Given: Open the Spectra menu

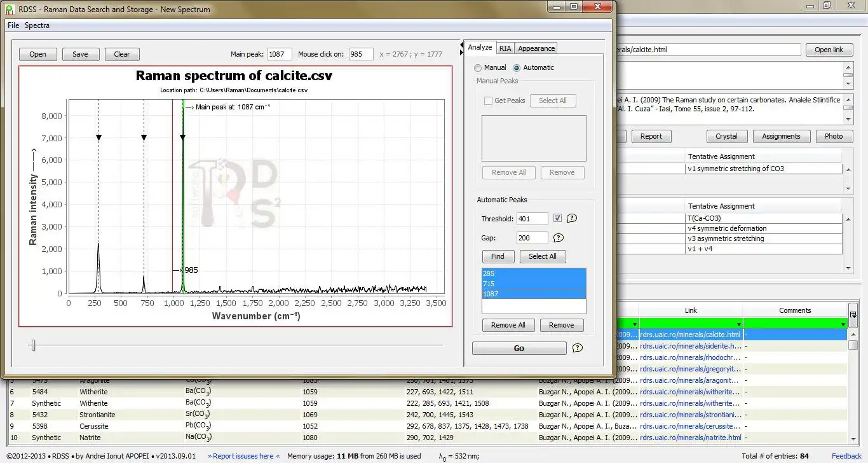Looking at the screenshot, I should tap(37, 25).
